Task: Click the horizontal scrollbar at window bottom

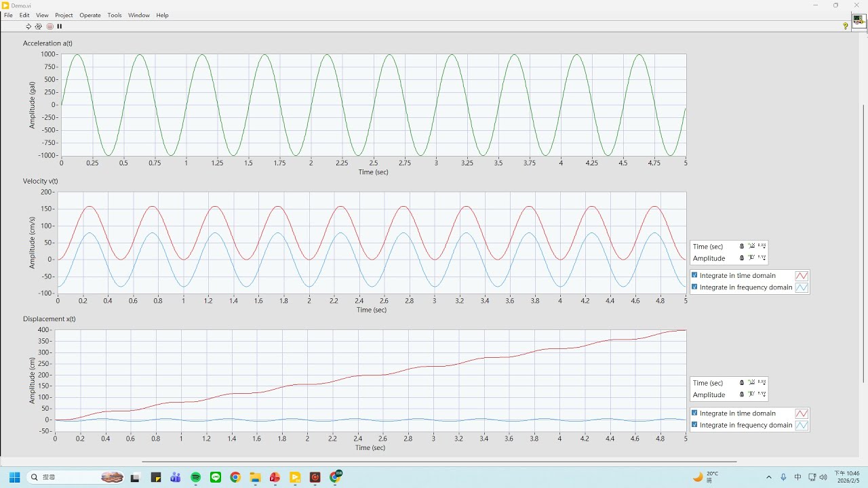Action: (x=439, y=462)
